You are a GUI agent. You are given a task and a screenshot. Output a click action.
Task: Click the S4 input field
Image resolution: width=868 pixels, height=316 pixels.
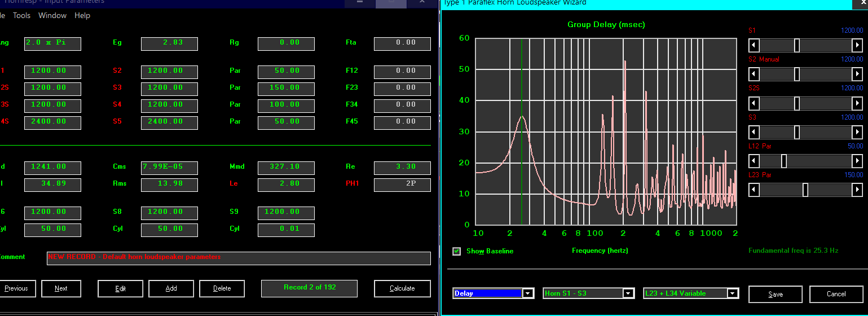tap(169, 106)
